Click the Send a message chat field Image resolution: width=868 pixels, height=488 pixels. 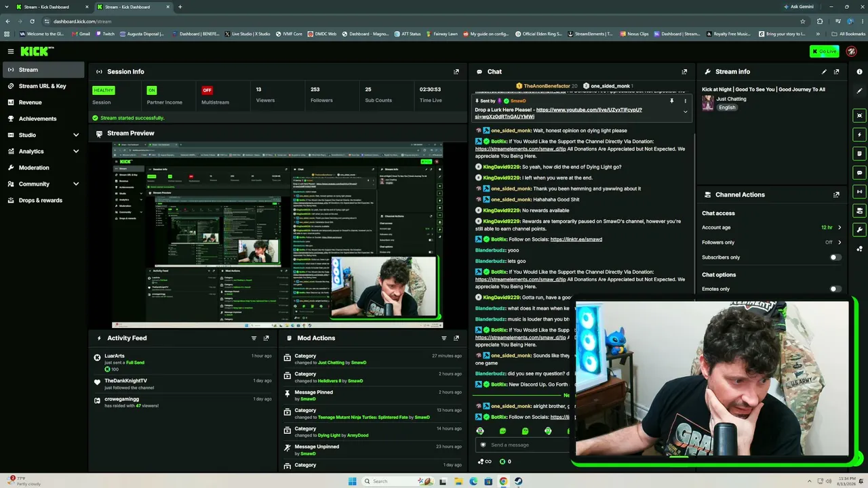tap(524, 445)
